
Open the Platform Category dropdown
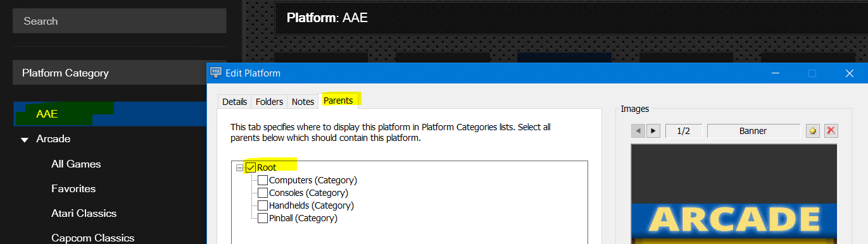(x=119, y=73)
